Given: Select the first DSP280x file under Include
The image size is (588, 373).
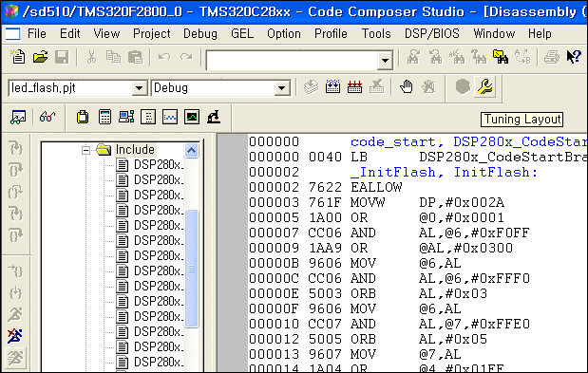Looking at the screenshot, I should 159,165.
